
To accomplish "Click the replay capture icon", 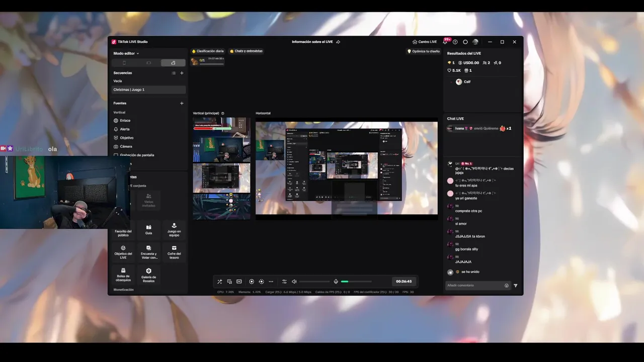I will pos(261,282).
